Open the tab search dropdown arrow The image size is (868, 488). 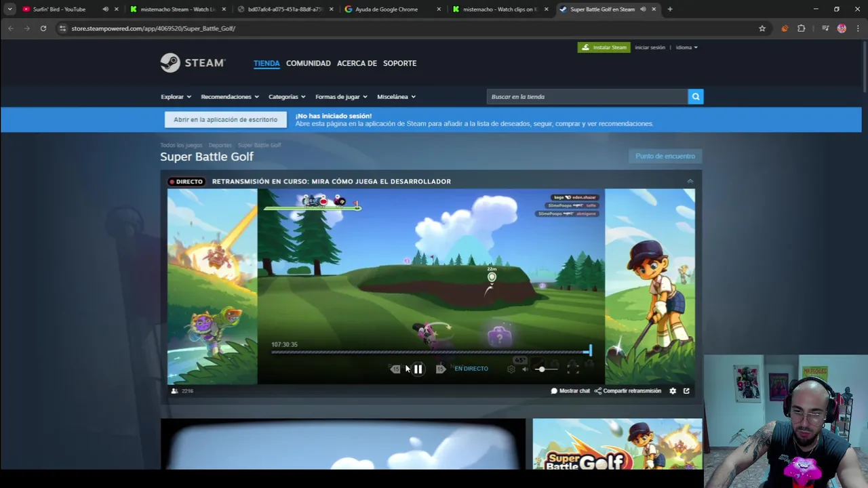pos(9,9)
